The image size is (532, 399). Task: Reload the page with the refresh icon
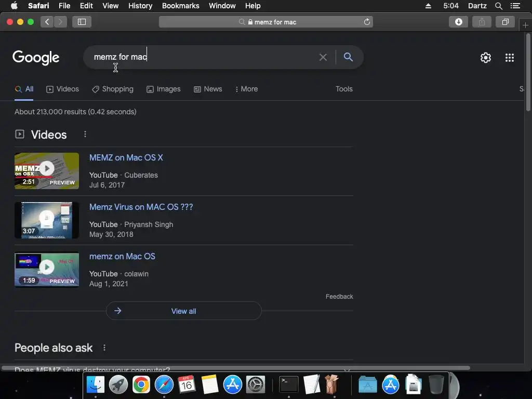367,22
